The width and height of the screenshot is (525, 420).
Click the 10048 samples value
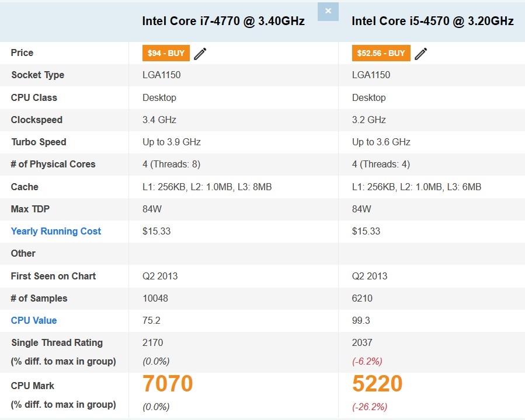click(x=155, y=298)
